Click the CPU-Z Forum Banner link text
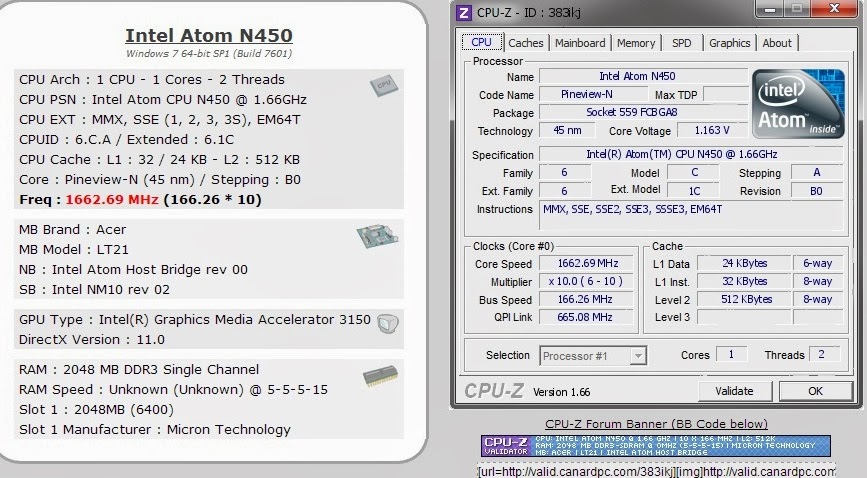 coord(656,424)
